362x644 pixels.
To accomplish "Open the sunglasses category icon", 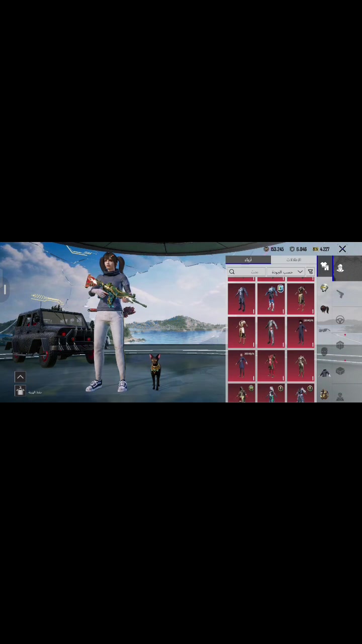I will tap(324, 330).
